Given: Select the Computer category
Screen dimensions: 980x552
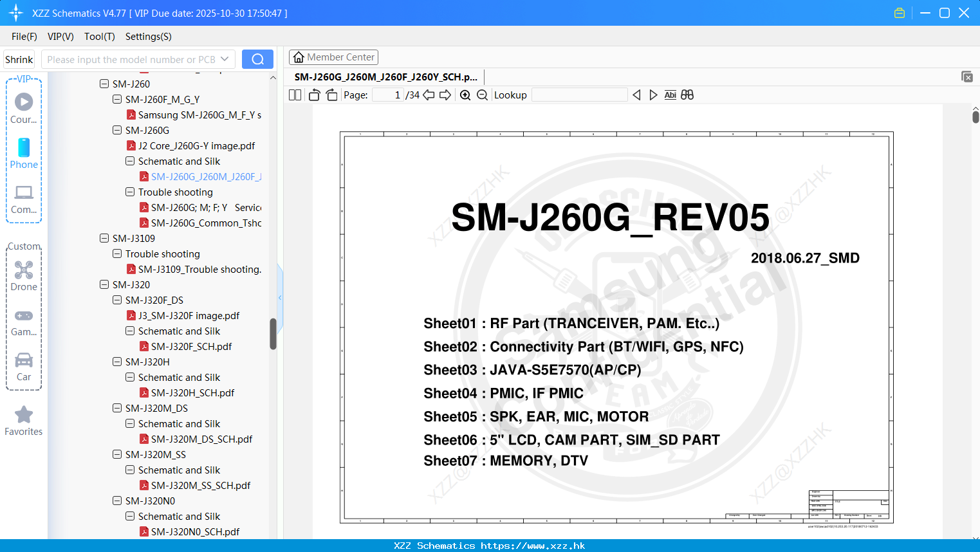Looking at the screenshot, I should 24,199.
